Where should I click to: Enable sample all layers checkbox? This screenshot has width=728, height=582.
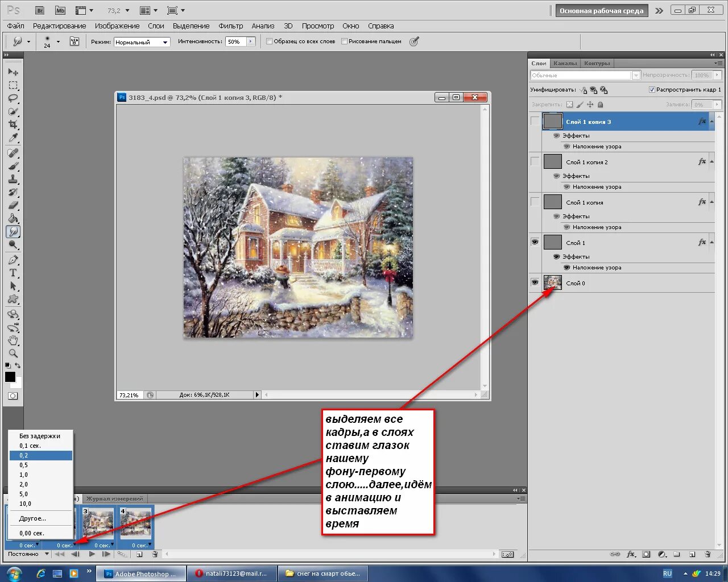click(270, 41)
